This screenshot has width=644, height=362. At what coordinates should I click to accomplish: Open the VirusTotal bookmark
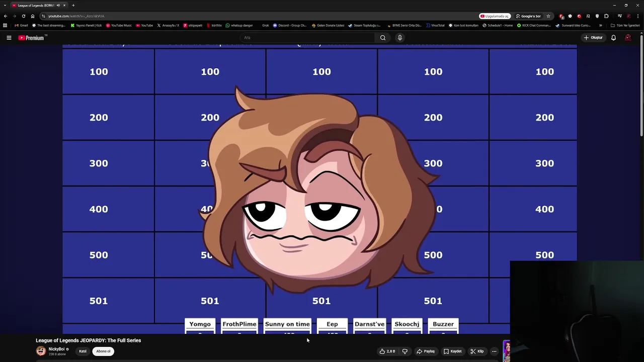(435, 25)
